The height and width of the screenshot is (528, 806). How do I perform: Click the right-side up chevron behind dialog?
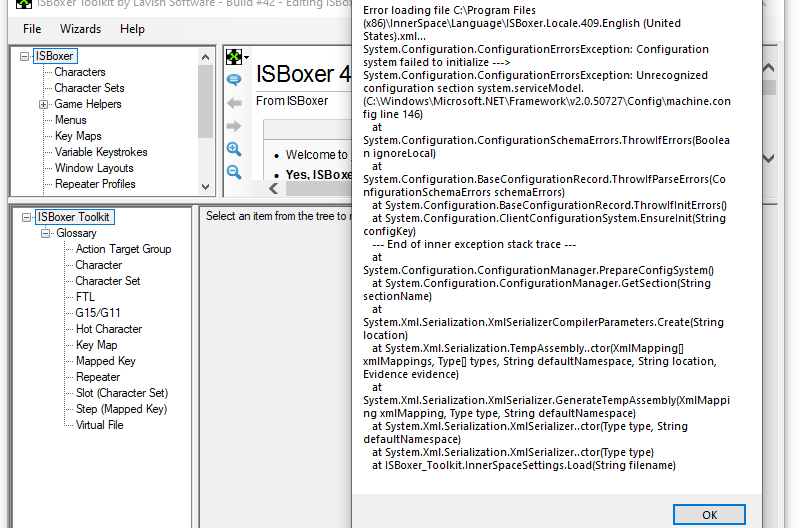coord(768,67)
